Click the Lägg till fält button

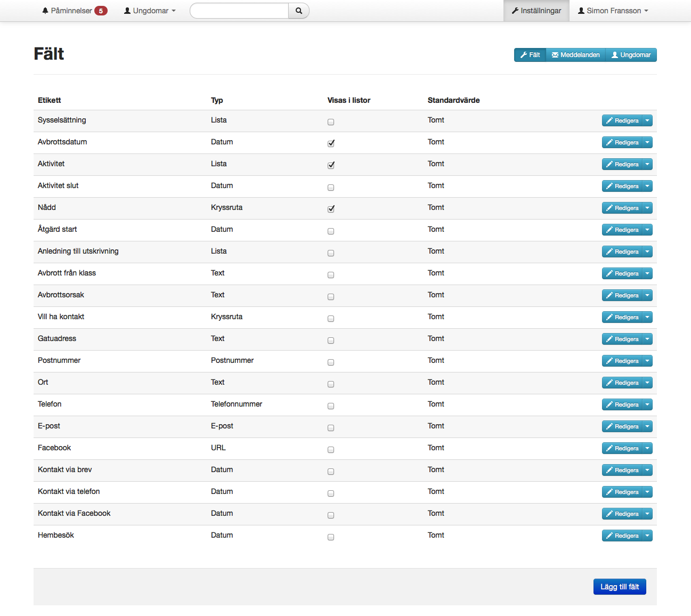tap(620, 587)
